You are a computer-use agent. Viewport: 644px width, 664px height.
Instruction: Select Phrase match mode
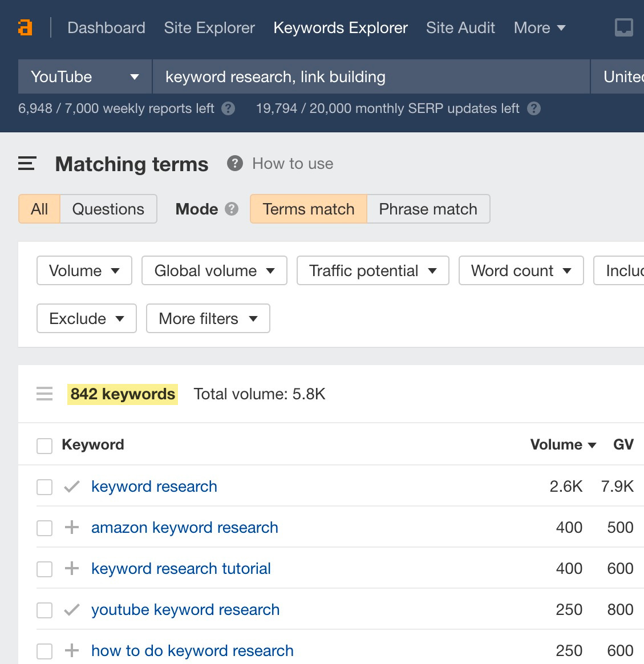click(428, 209)
